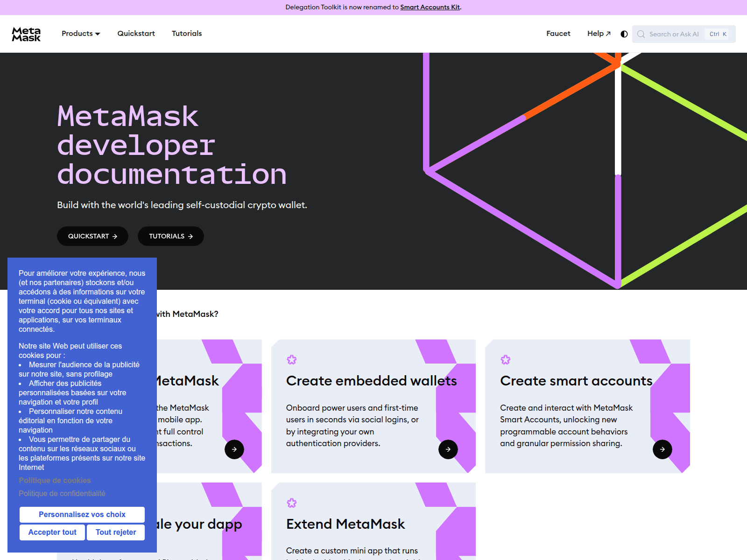Viewport: 747px width, 560px height.
Task: Click the QUICKSTART hero button
Action: coord(92,236)
